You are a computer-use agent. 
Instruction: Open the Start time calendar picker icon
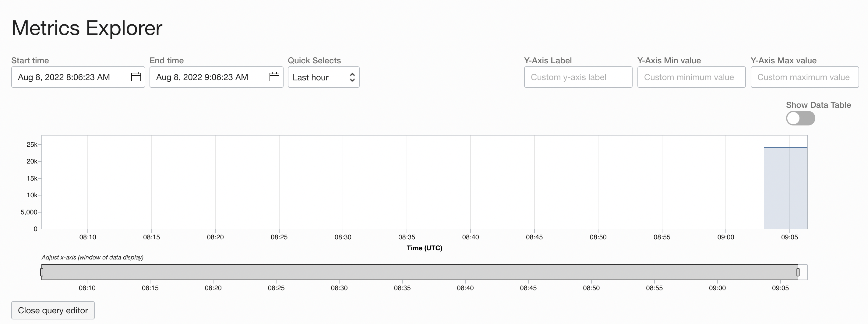point(136,77)
